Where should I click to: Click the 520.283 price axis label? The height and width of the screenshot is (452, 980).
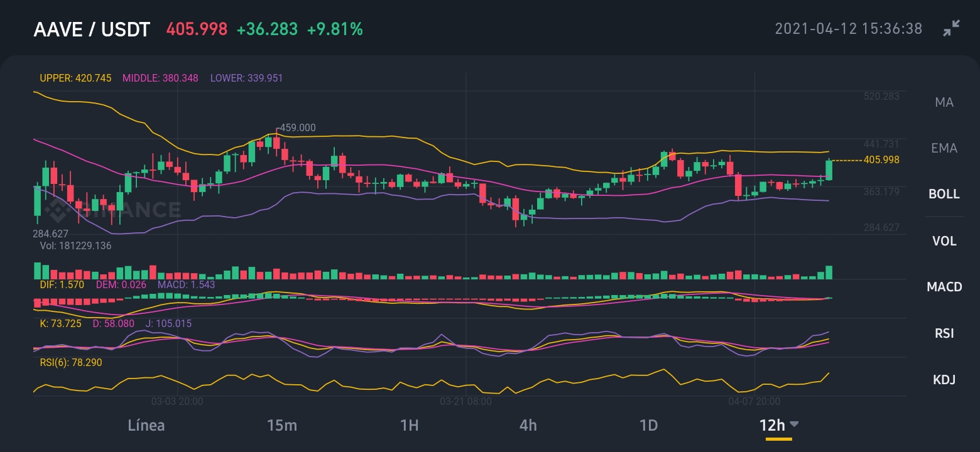coord(881,97)
